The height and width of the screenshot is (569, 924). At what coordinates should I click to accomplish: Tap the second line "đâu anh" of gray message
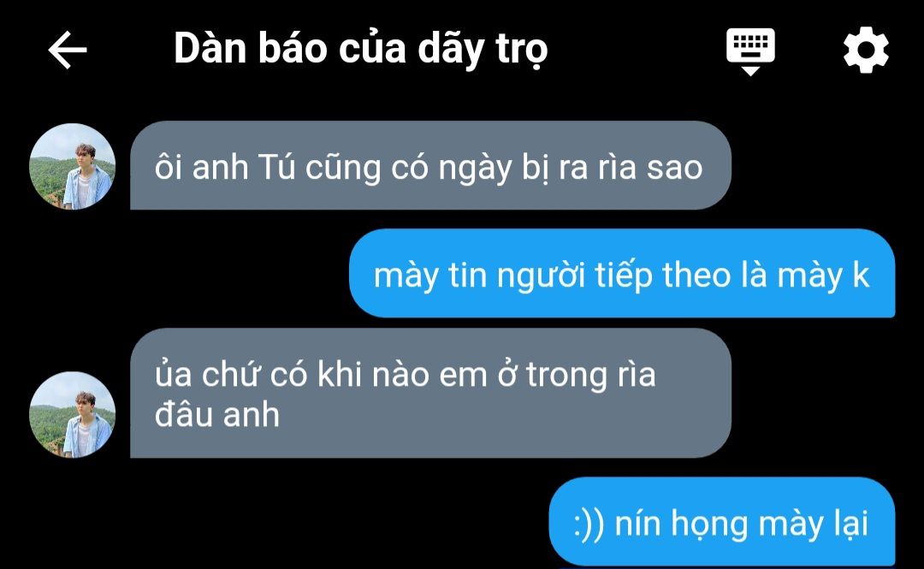(216, 414)
